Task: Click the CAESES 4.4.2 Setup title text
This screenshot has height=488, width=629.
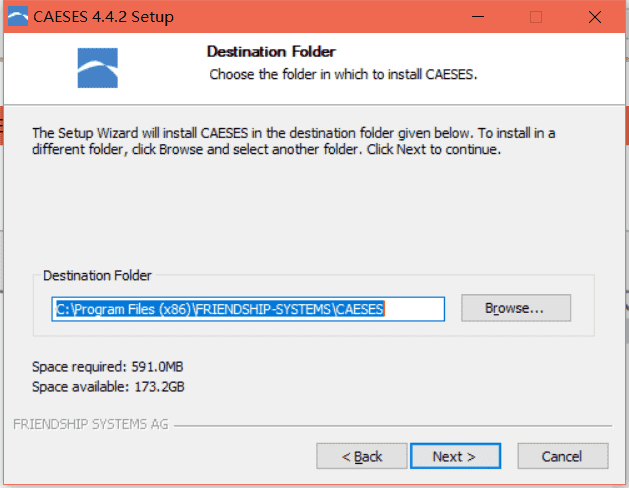Action: click(x=103, y=17)
